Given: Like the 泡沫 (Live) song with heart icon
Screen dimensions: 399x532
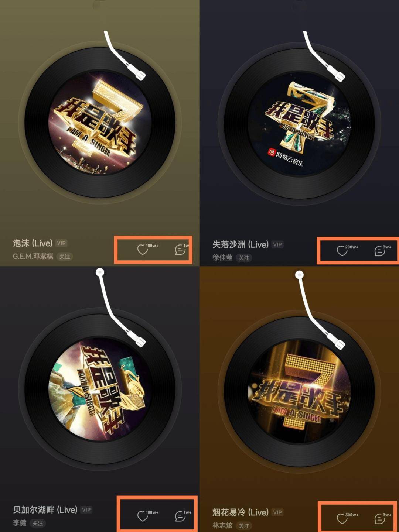Looking at the screenshot, I should click(143, 250).
